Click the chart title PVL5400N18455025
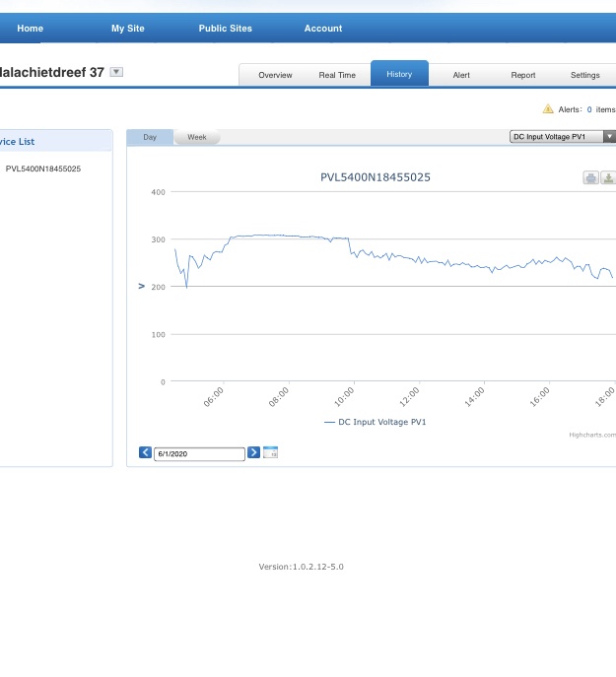616x677 pixels. [376, 177]
